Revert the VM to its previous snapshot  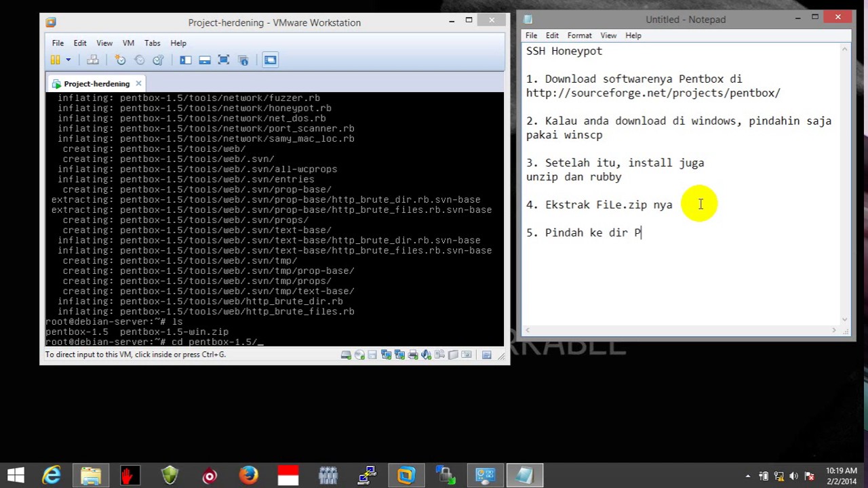(139, 60)
